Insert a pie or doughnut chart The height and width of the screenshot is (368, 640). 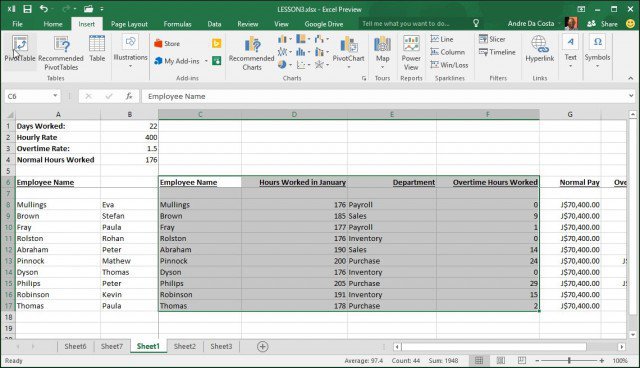tap(284, 64)
